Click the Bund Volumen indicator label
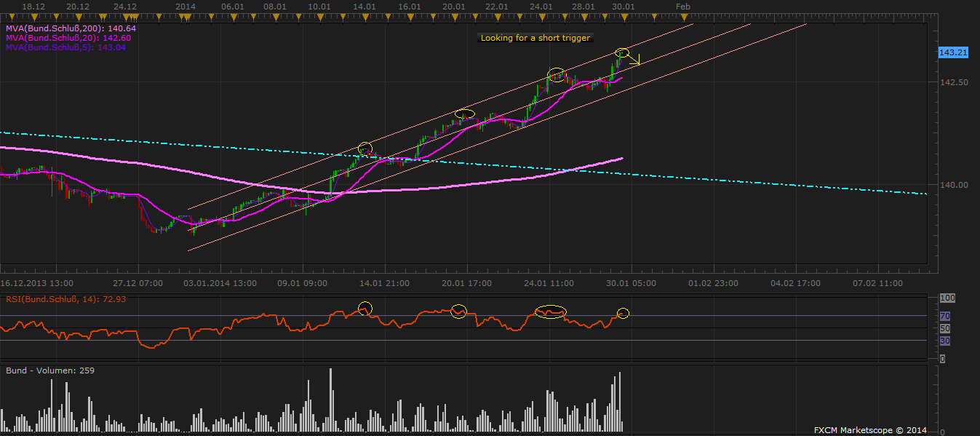Image resolution: width=980 pixels, height=436 pixels. 49,370
